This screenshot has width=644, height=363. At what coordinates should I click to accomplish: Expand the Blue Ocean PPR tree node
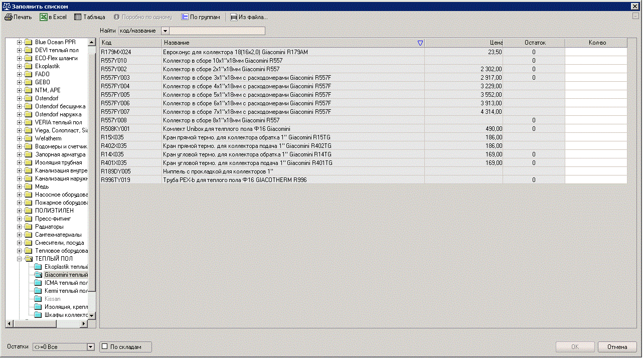(x=20, y=42)
